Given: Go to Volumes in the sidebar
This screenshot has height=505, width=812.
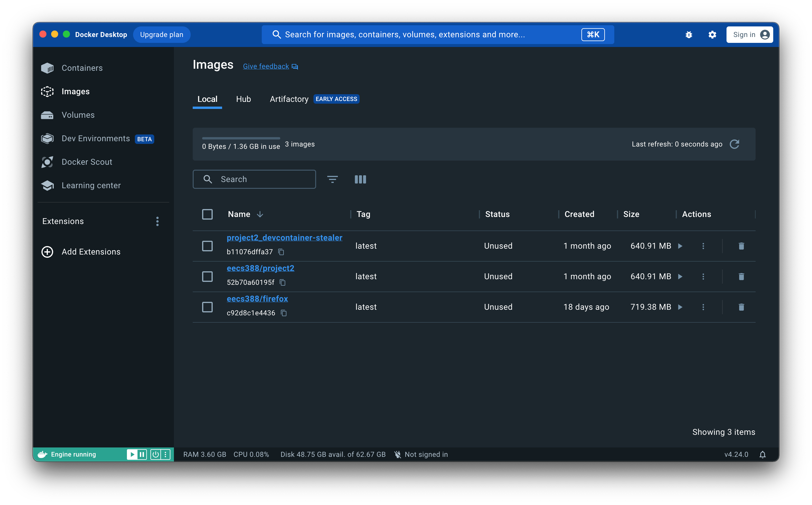Looking at the screenshot, I should [78, 115].
